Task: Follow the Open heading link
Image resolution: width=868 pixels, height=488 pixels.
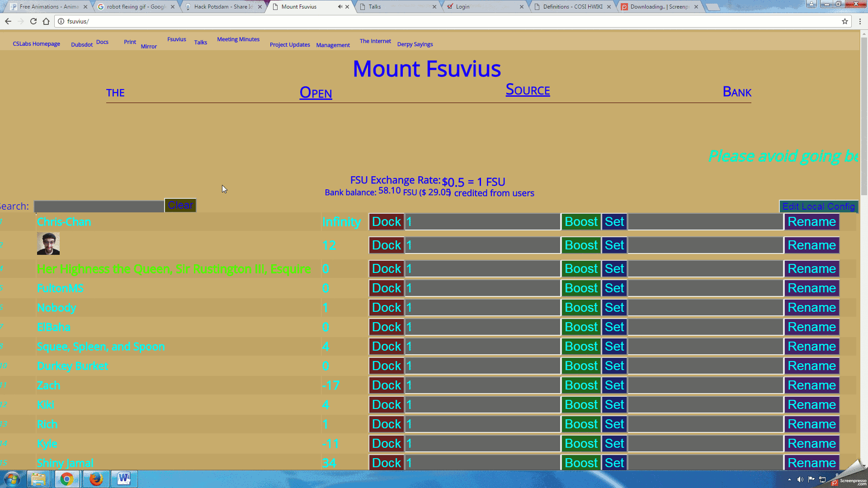Action: point(316,93)
